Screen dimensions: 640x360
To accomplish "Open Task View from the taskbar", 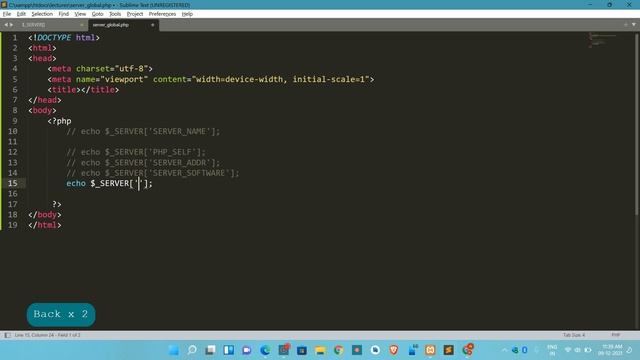I will [x=210, y=350].
